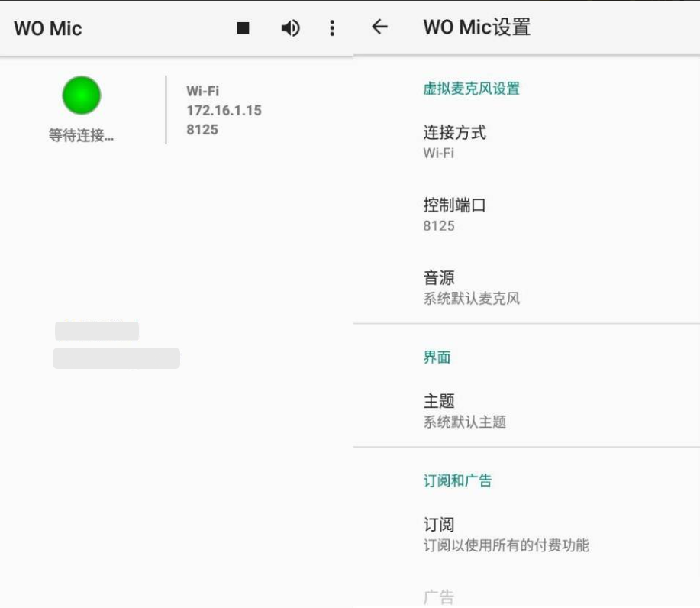Click the 等待连接 status text
The height and width of the screenshot is (608, 700).
tap(82, 136)
